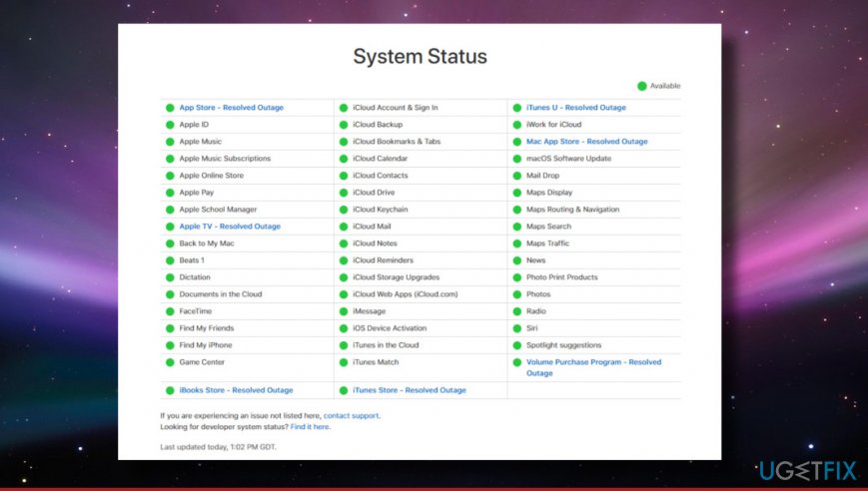
Task: Select iOS Device Activation text
Action: tap(390, 328)
